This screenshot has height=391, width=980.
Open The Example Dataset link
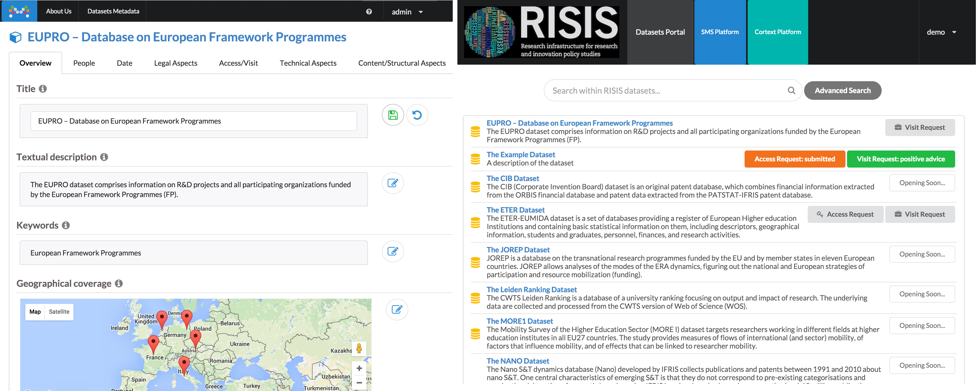pos(521,155)
